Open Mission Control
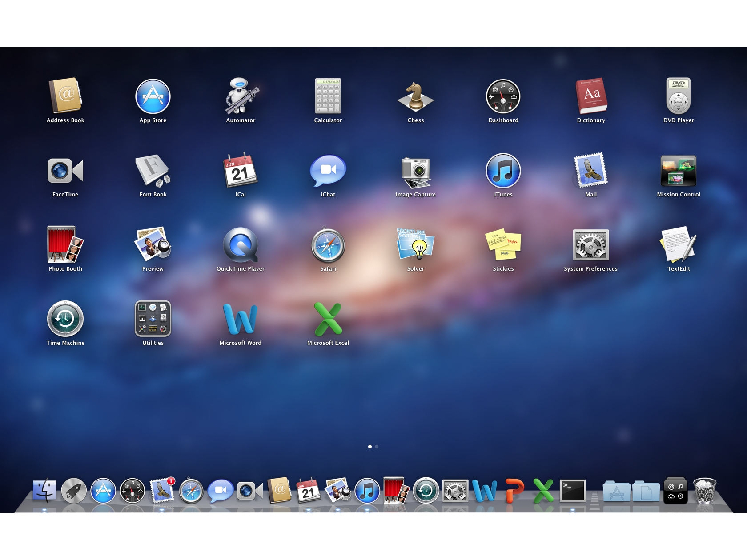747x560 pixels. pyautogui.click(x=679, y=171)
